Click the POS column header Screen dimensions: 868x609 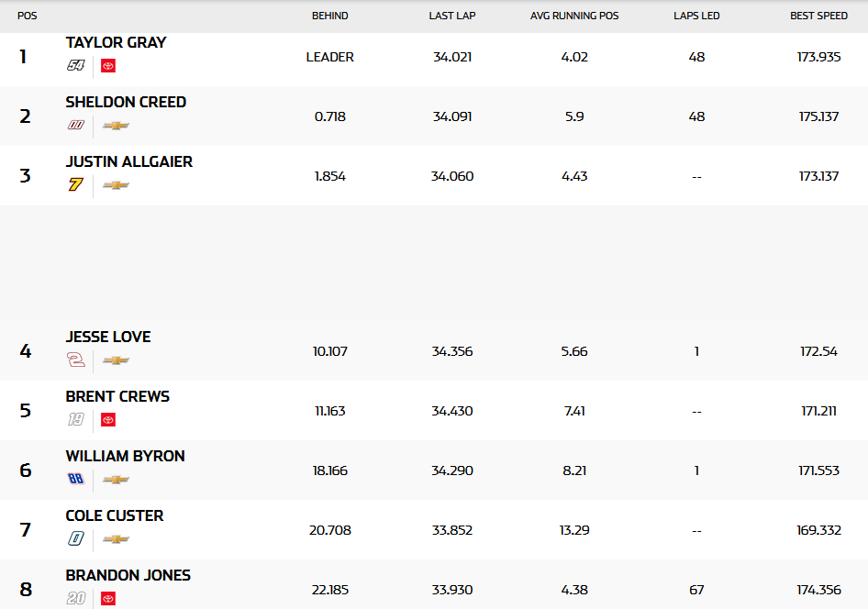coord(27,17)
